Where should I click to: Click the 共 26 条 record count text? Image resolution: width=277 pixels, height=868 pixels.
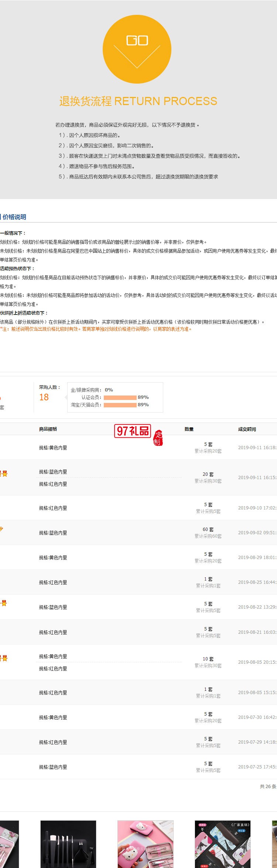coord(268,786)
